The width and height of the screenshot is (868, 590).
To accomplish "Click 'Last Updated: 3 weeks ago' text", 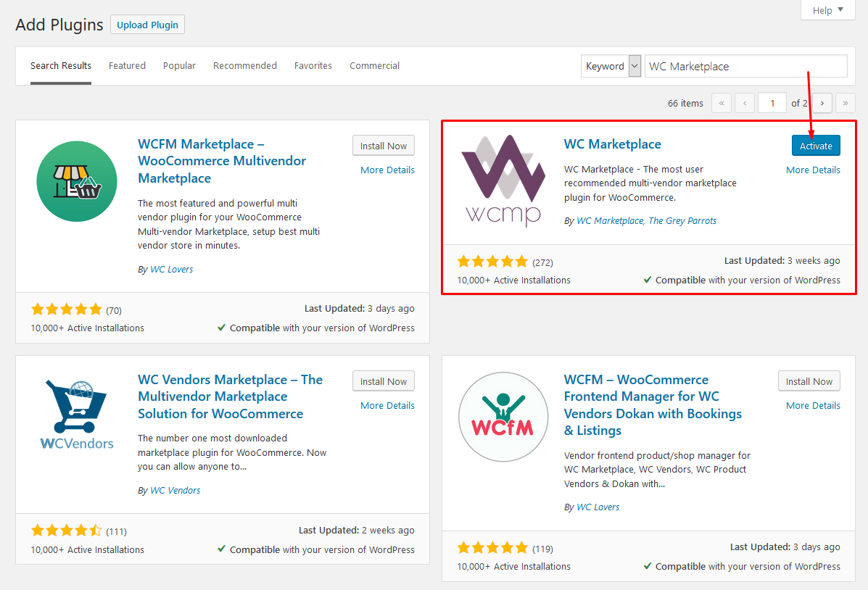I will [782, 261].
